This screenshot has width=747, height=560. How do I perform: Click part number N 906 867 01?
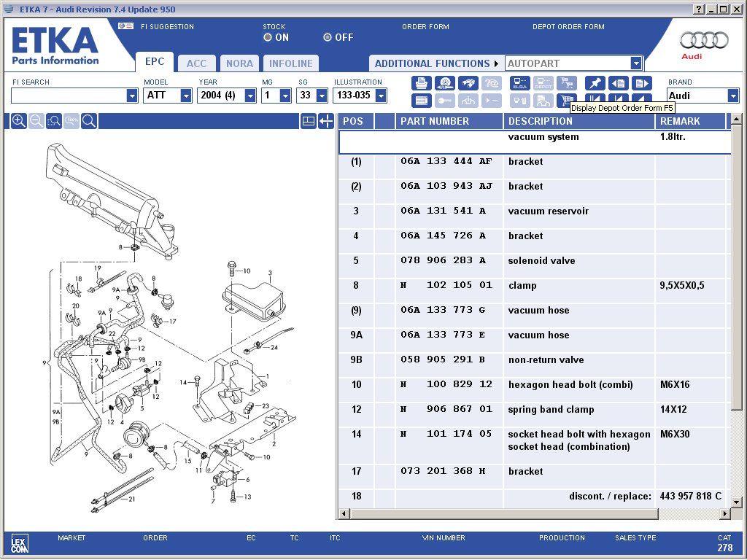click(x=446, y=408)
